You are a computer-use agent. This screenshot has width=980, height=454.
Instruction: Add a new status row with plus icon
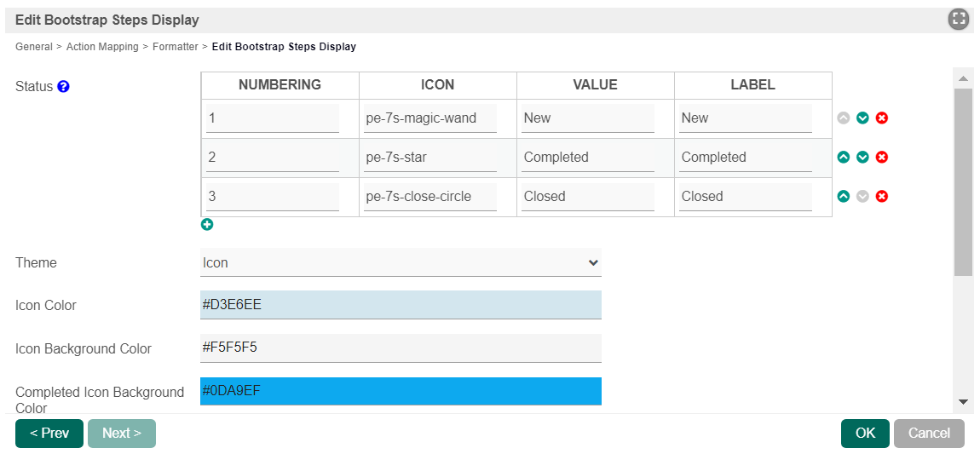pyautogui.click(x=207, y=225)
